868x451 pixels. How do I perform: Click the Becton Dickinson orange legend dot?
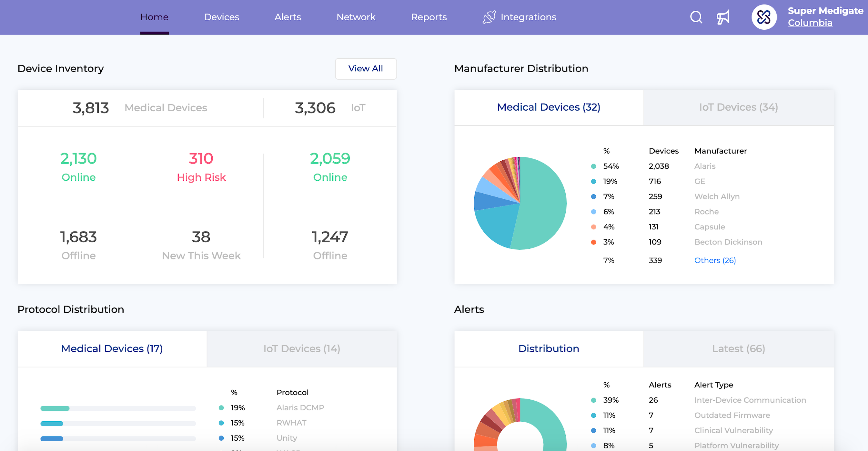point(594,242)
